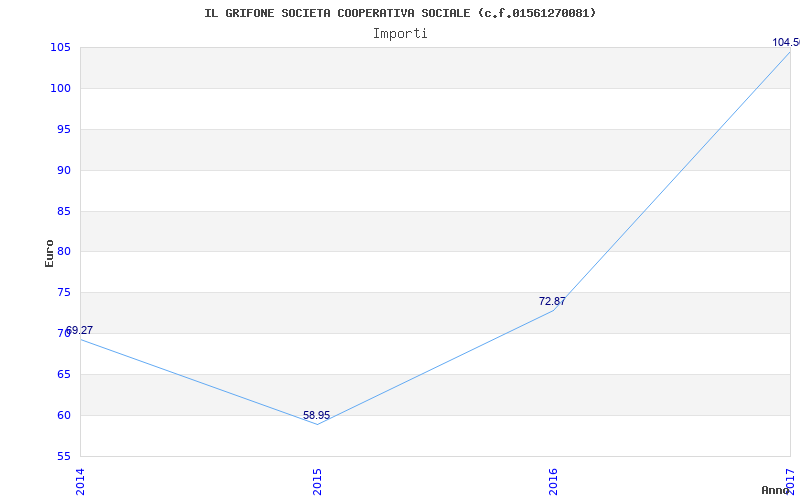Click the data label 58.95
The height and width of the screenshot is (500, 800).
[x=316, y=415]
